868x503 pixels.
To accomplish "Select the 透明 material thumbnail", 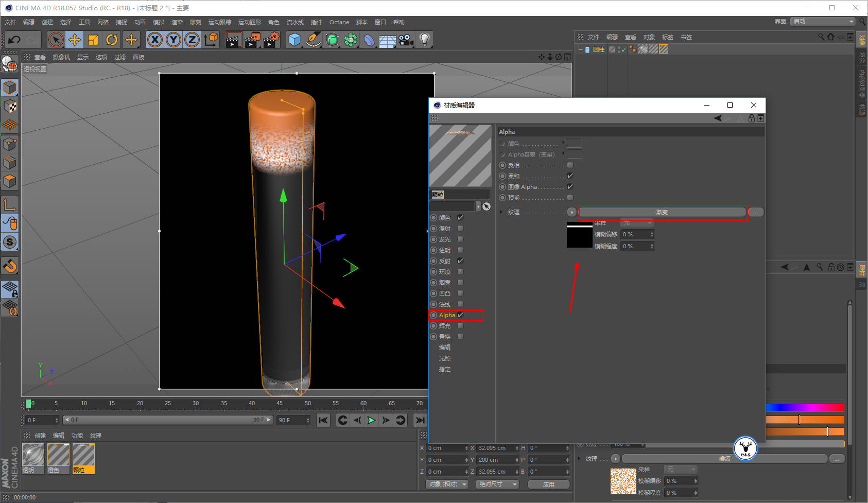I will click(33, 459).
